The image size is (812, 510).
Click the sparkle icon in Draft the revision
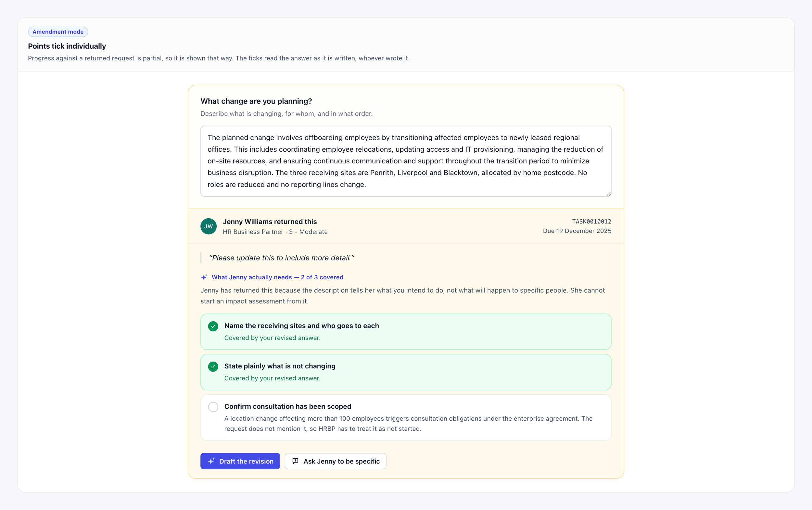click(x=211, y=461)
